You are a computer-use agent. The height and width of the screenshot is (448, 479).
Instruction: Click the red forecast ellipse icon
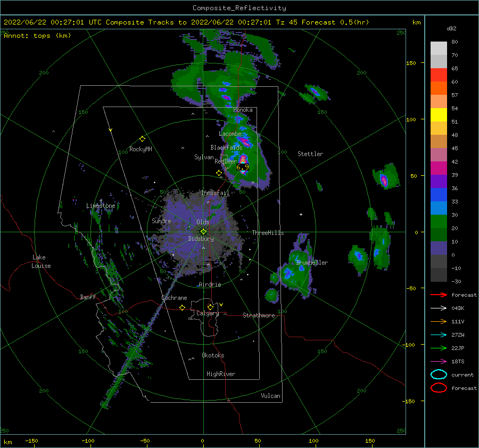tap(439, 388)
